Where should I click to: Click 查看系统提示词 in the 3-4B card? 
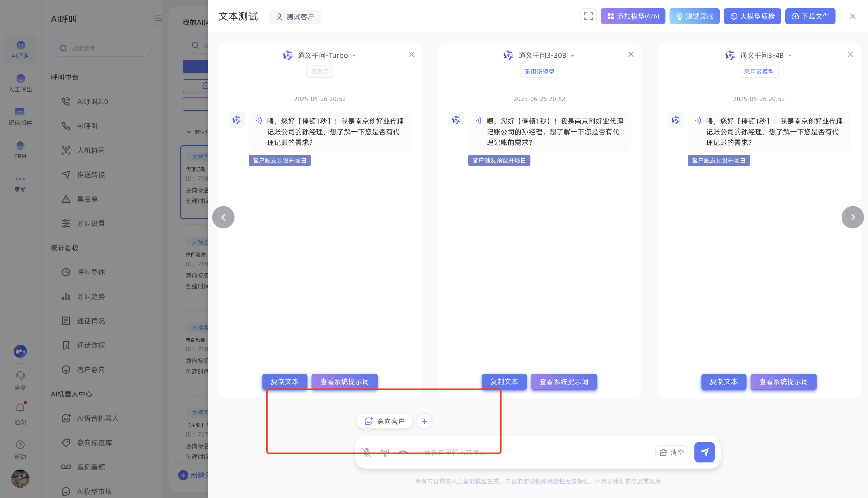(783, 382)
